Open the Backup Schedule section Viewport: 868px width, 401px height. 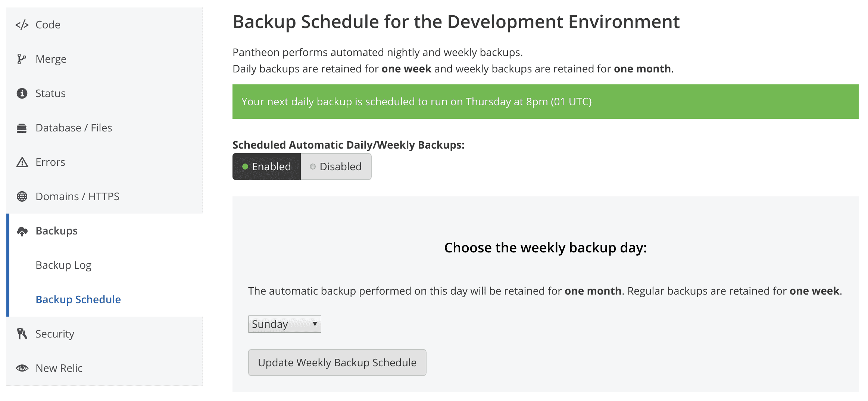pyautogui.click(x=78, y=299)
